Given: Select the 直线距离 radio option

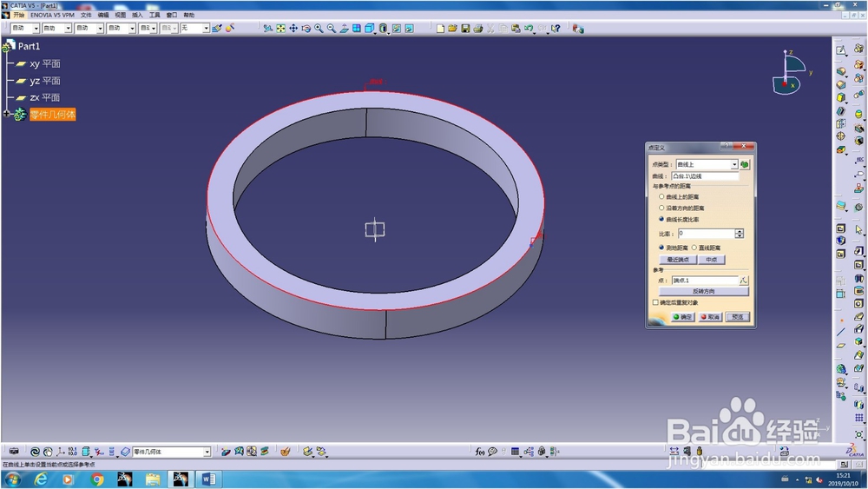Looking at the screenshot, I should click(694, 248).
